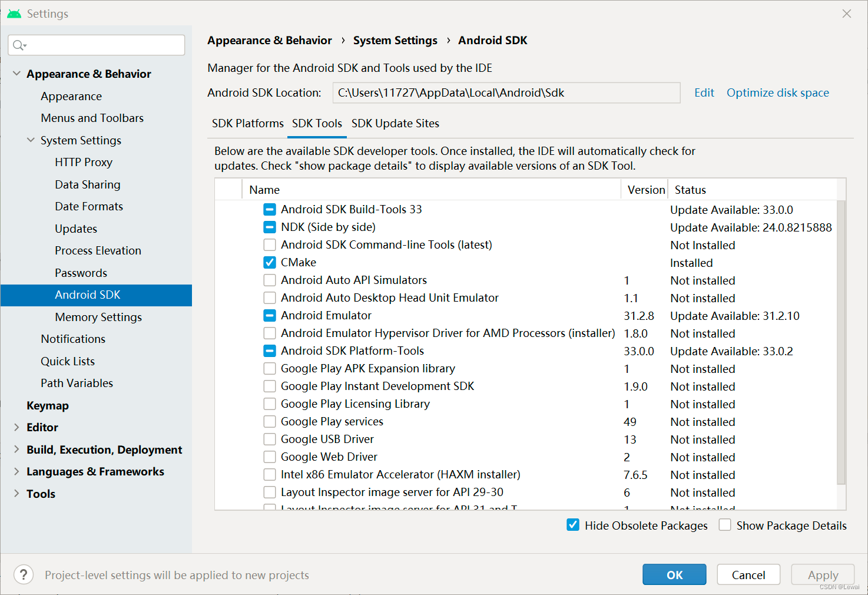This screenshot has height=595, width=868.
Task: Click the Apply button
Action: [823, 574]
